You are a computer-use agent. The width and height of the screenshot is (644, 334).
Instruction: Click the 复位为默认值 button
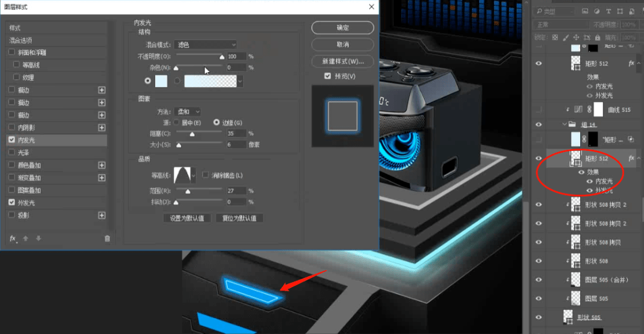coord(240,218)
